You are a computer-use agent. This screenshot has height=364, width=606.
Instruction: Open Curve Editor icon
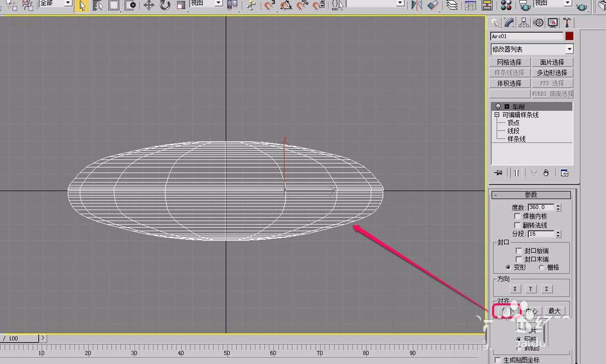470,5
